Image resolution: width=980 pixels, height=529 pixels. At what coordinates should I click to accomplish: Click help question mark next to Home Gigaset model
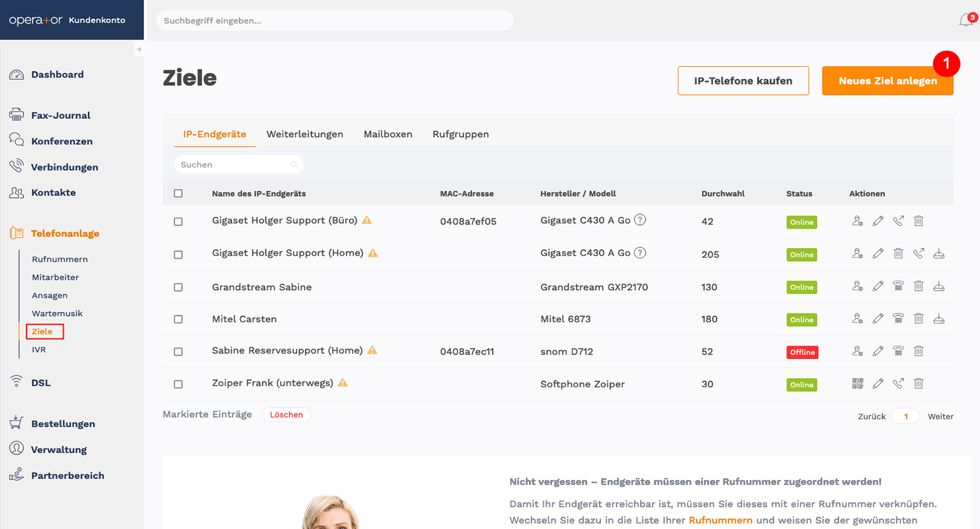(x=640, y=253)
